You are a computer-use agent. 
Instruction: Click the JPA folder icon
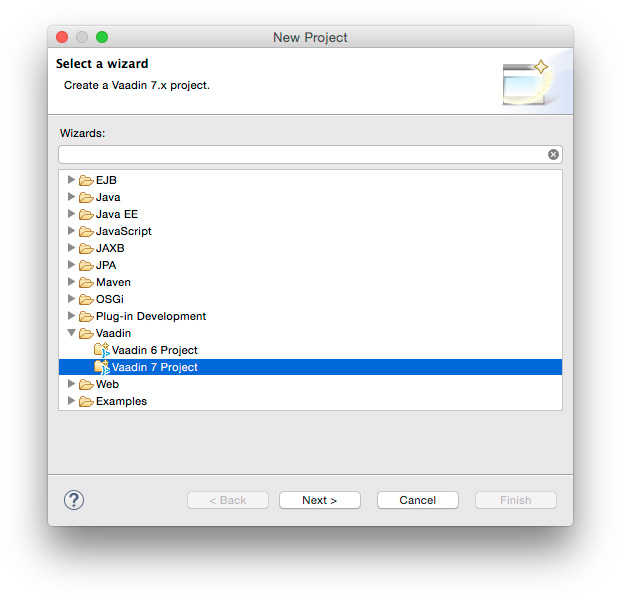click(x=86, y=265)
